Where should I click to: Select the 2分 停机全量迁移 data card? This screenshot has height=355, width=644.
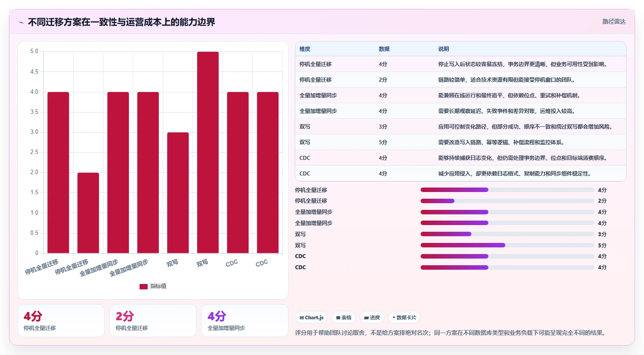pos(153,321)
